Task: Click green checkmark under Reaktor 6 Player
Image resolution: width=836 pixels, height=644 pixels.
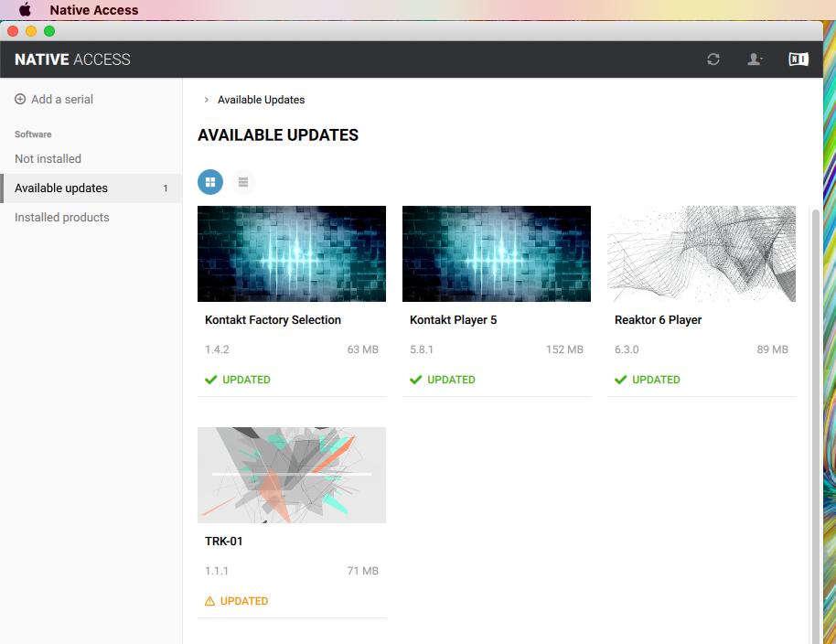Action: point(621,380)
